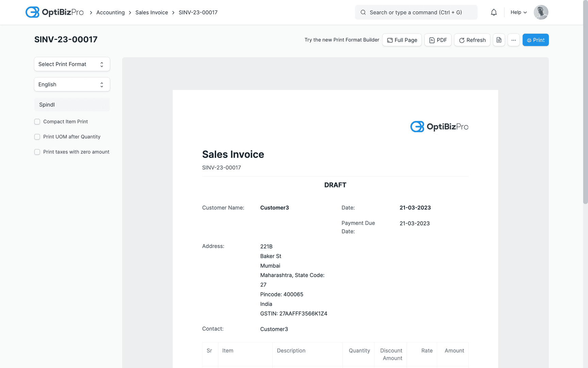Refresh the print preview

472,40
